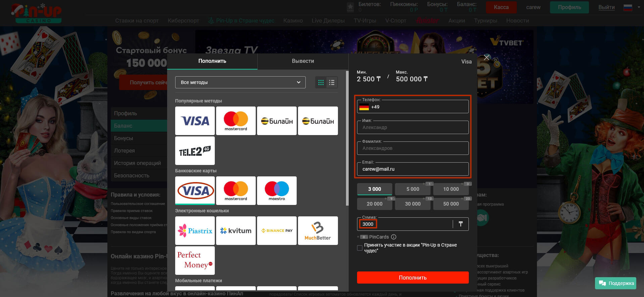
Task: Switch to the Вывести tab
Action: [303, 61]
